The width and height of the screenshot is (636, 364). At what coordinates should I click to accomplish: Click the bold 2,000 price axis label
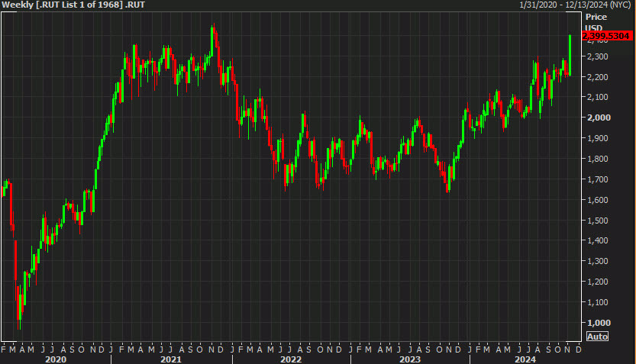pyautogui.click(x=599, y=118)
